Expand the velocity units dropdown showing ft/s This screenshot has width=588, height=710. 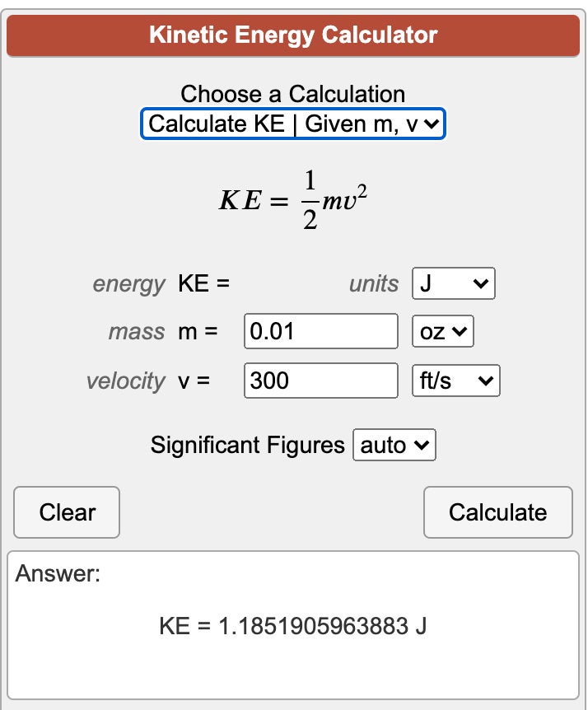click(x=455, y=381)
